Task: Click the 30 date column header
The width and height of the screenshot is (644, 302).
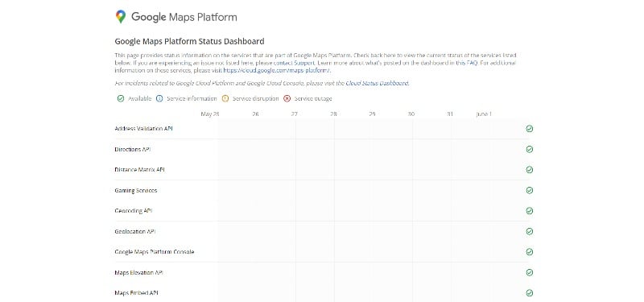Action: pyautogui.click(x=411, y=114)
